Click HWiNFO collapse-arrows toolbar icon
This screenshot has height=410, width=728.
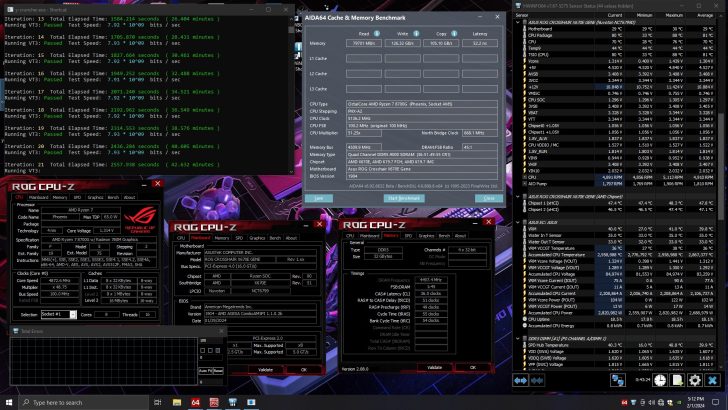[x=537, y=380]
